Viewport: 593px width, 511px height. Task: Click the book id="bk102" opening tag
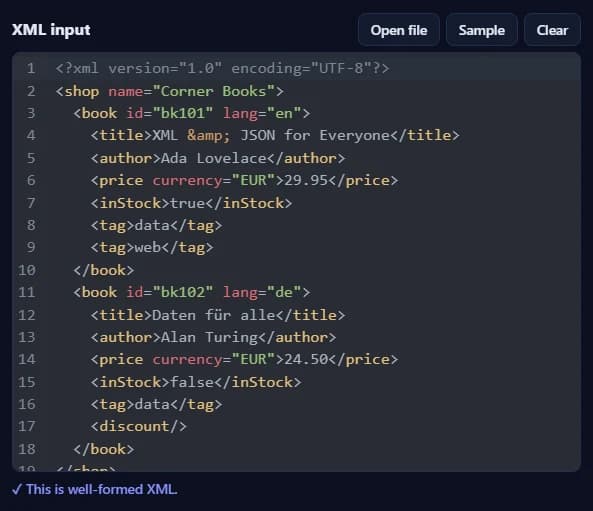pos(192,292)
